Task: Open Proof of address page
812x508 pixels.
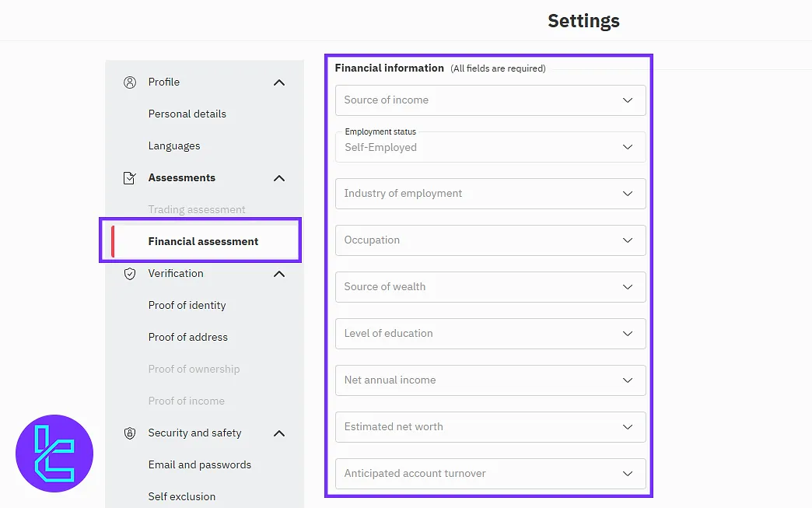Action: tap(188, 337)
